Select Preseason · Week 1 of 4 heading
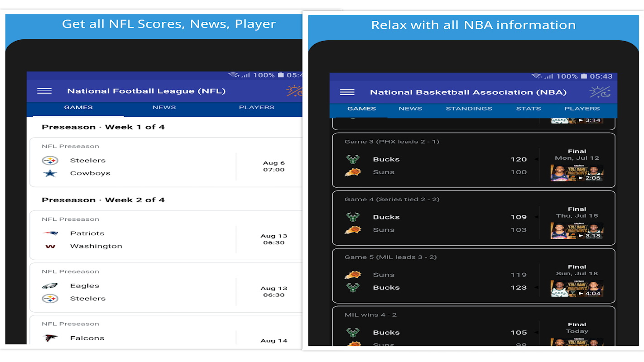 103,127
